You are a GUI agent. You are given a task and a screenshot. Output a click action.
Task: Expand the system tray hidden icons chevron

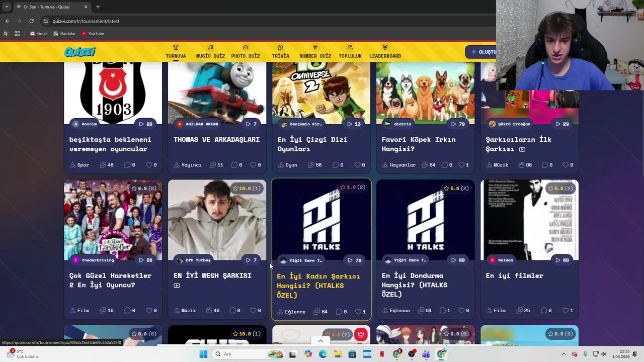563,354
